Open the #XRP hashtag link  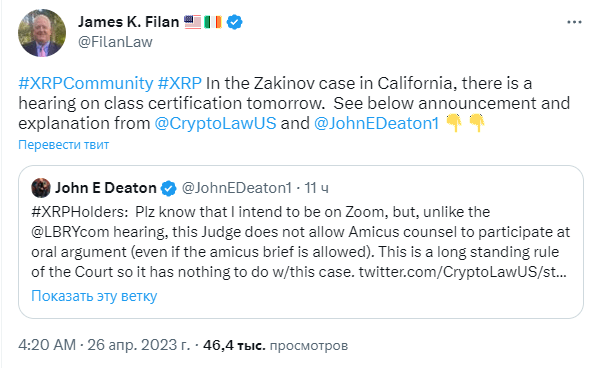[180, 83]
